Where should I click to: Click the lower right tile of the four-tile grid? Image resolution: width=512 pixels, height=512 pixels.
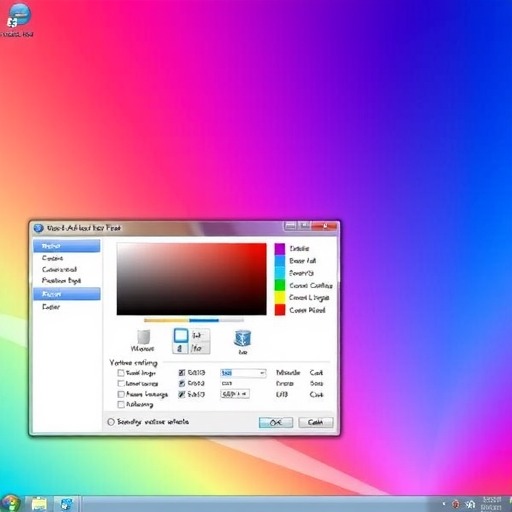[x=199, y=348]
